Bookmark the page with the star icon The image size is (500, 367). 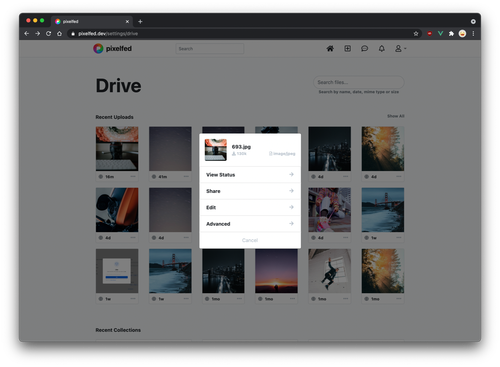(416, 34)
